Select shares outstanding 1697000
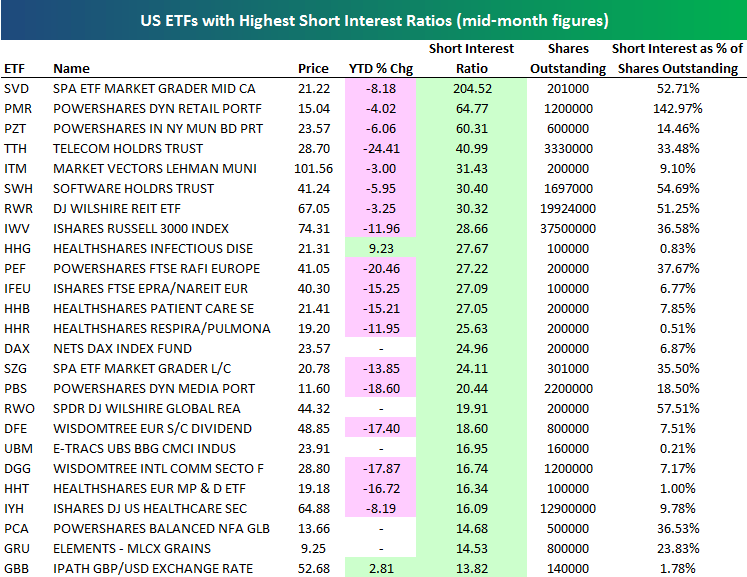Image resolution: width=747 pixels, height=577 pixels. click(x=568, y=189)
